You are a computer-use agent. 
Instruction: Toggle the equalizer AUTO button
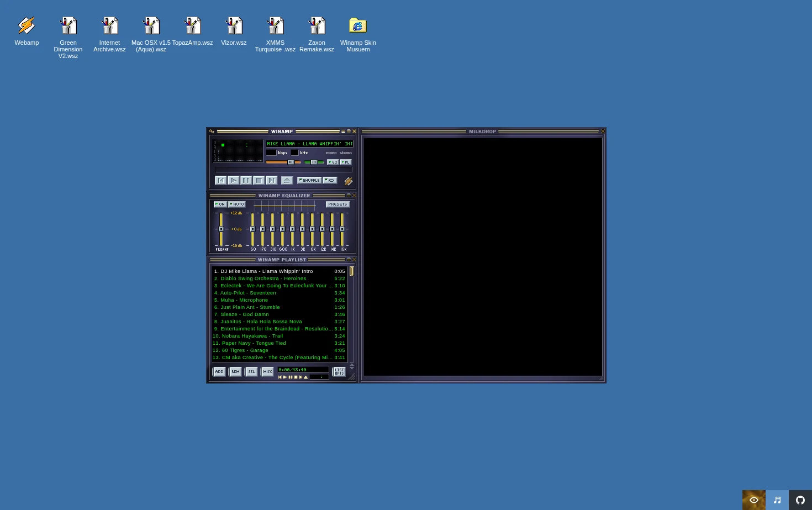point(237,204)
